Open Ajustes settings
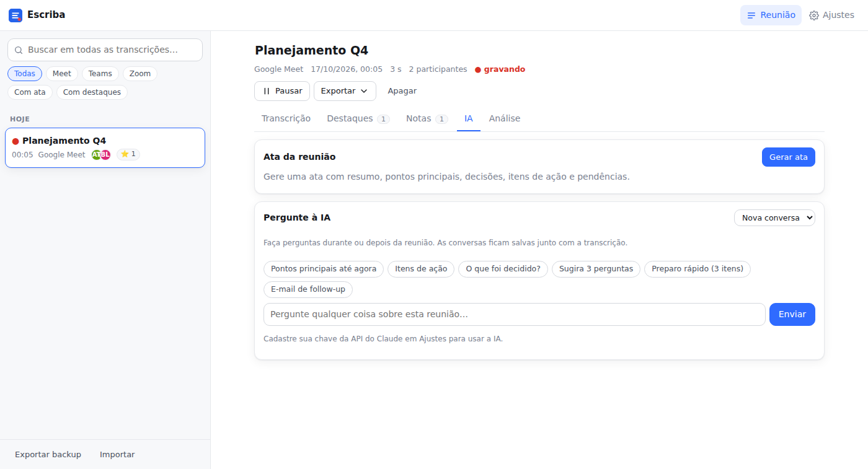 coord(831,15)
